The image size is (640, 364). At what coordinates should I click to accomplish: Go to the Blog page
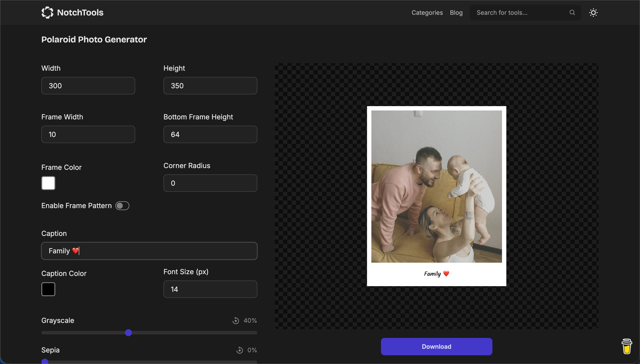456,12
